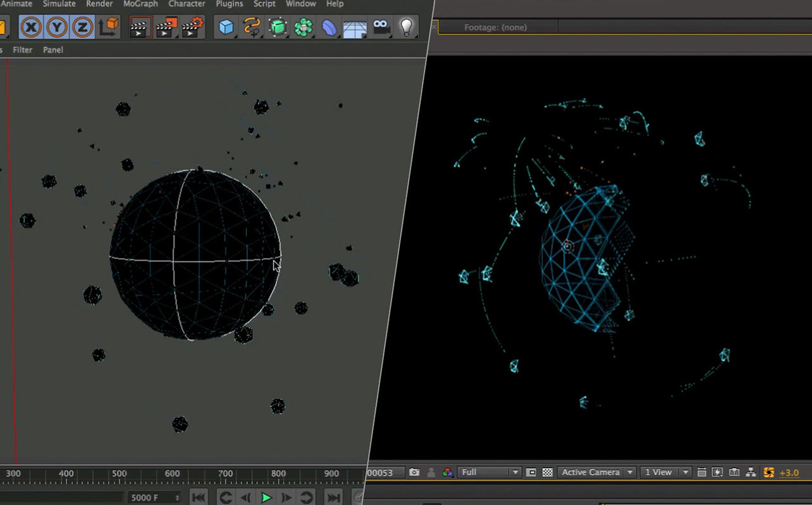The width and height of the screenshot is (812, 505).
Task: Click the coordinate system icon
Action: point(109,27)
